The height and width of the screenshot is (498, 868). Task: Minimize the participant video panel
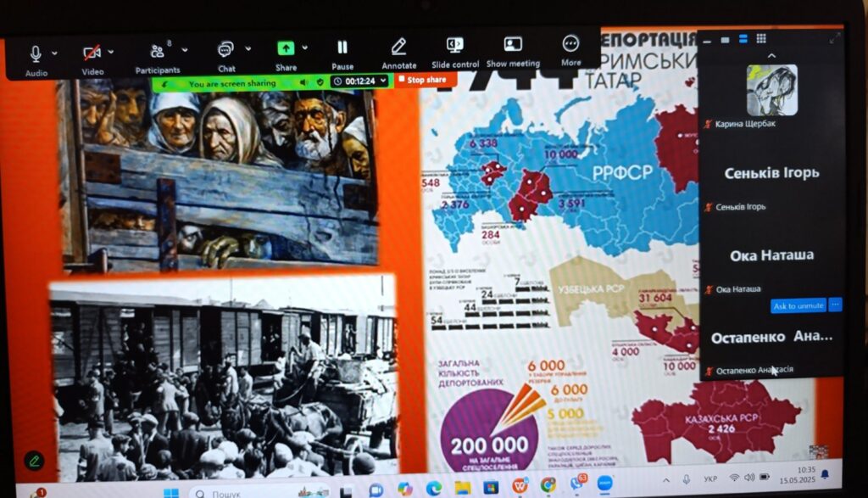coord(707,41)
